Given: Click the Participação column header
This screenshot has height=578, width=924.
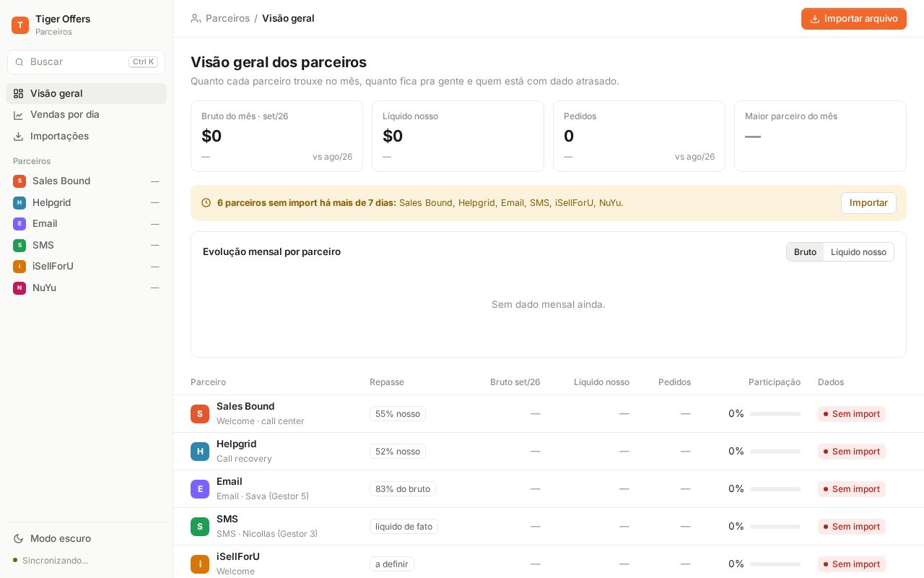Looking at the screenshot, I should [x=775, y=382].
